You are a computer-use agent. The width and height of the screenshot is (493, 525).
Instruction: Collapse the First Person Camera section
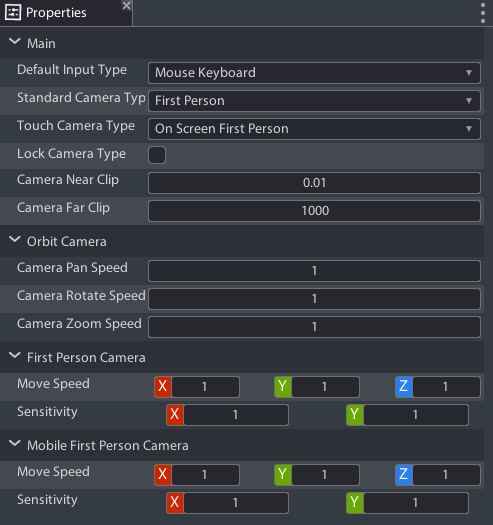(x=14, y=356)
